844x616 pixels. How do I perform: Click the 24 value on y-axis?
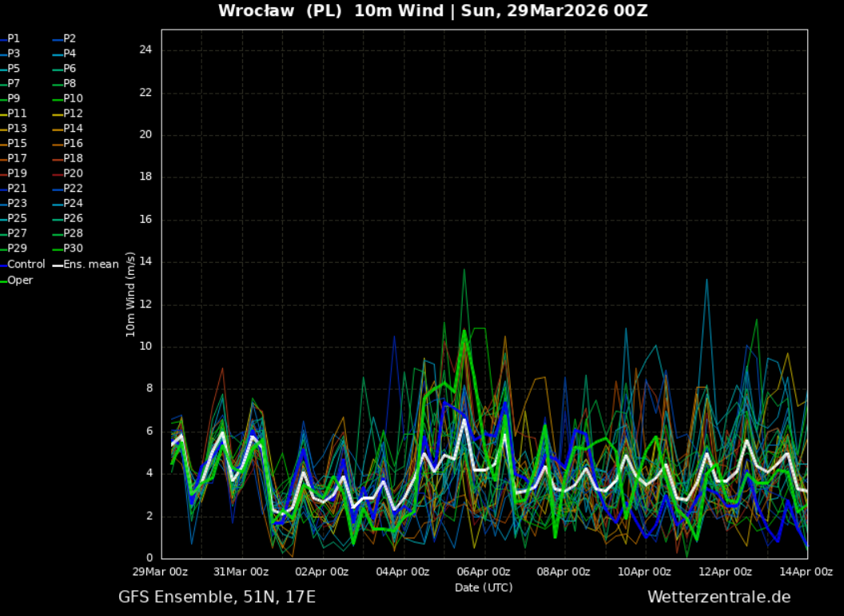click(x=145, y=50)
